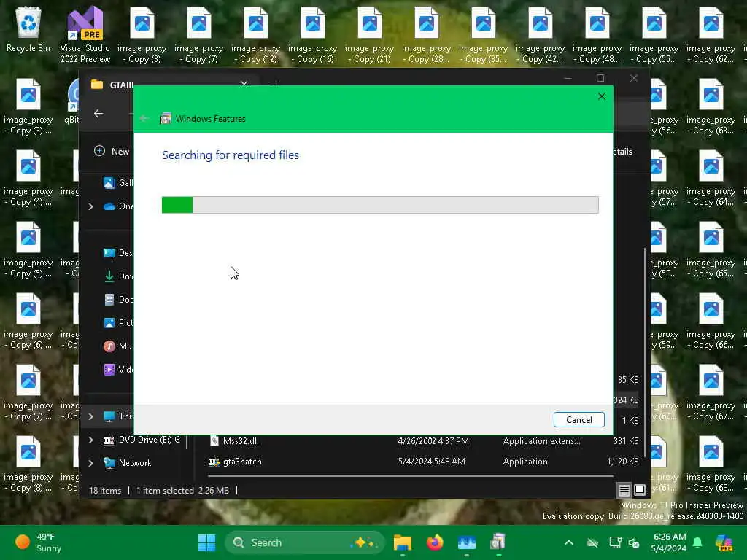Open Windows Features app in taskbar

(498, 542)
